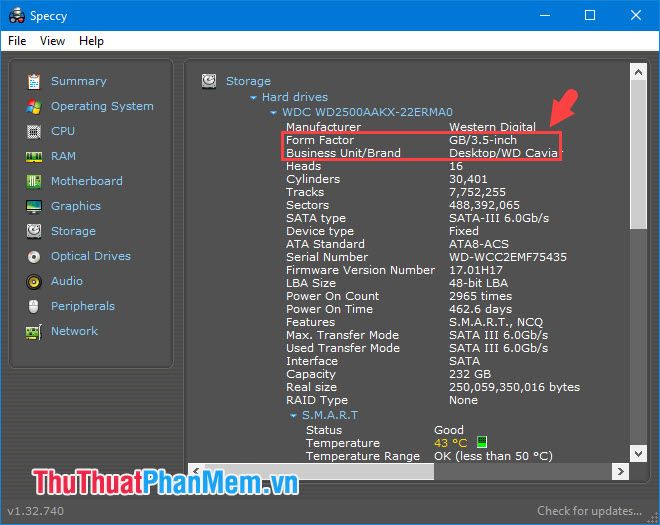Screen dimensions: 660x525
Task: Open the Audio section
Action: 67,281
